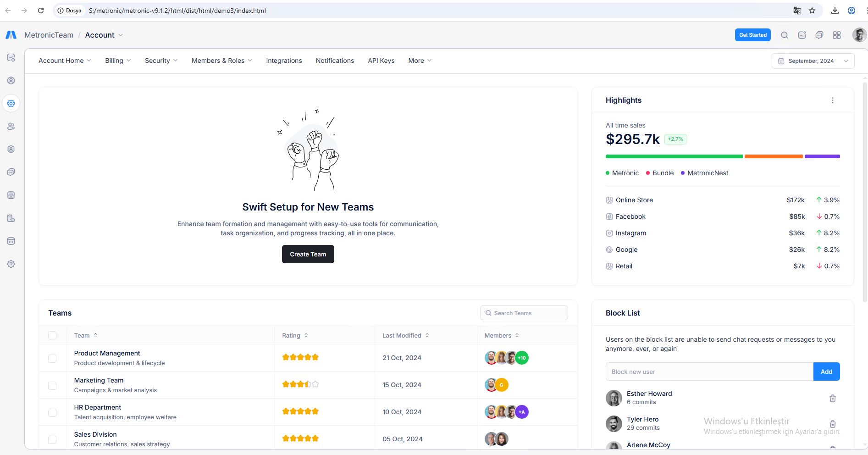Image resolution: width=868 pixels, height=455 pixels.
Task: Expand the More menu dropdown
Action: (420, 61)
